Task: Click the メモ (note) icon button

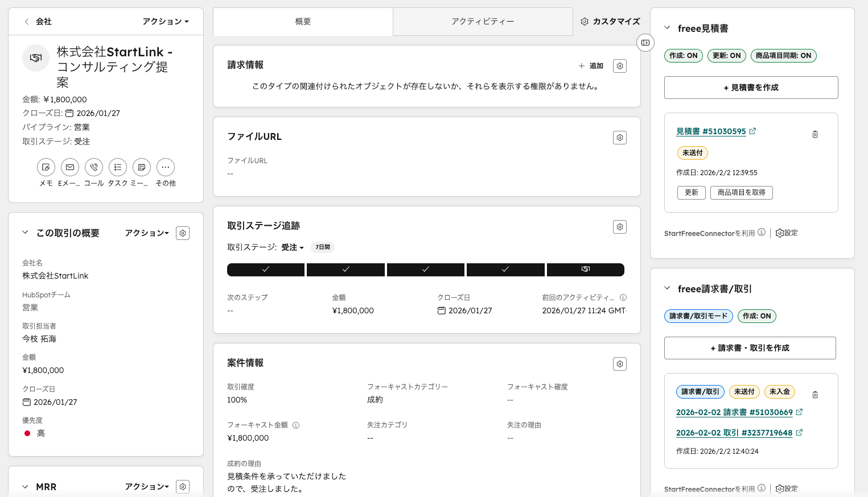Action: [x=46, y=167]
